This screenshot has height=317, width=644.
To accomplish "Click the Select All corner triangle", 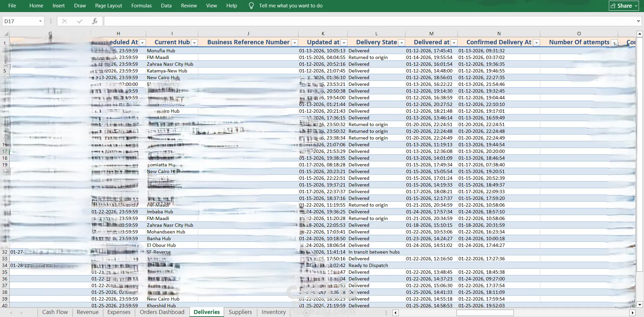I will [x=6, y=34].
